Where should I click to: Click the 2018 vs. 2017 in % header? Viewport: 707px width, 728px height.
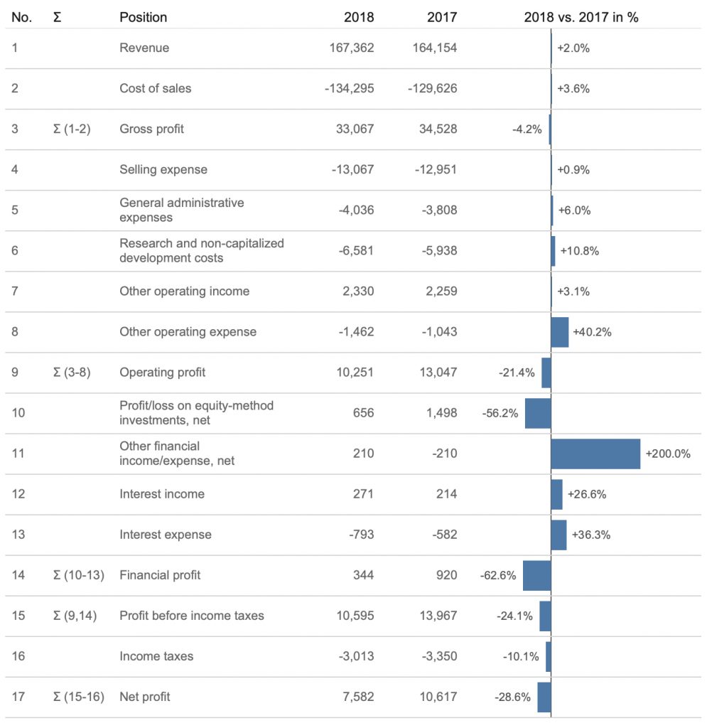tap(581, 17)
